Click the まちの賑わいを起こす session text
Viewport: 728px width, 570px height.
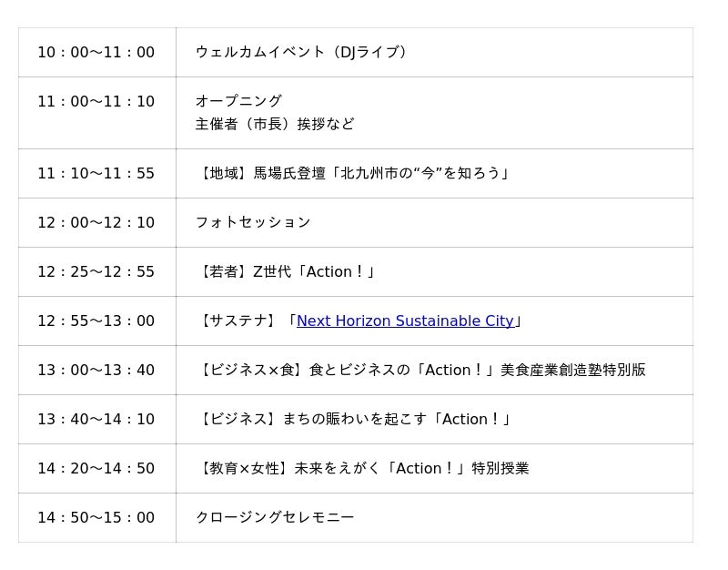point(354,419)
